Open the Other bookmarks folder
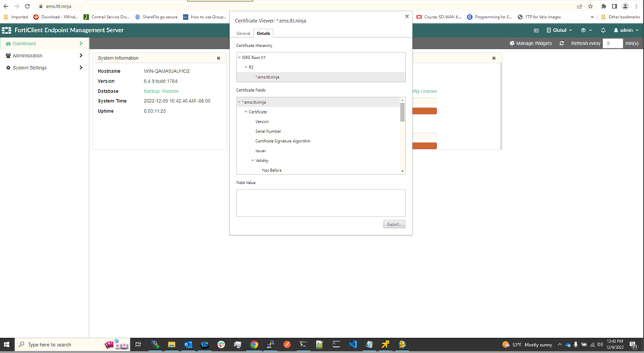 pos(620,17)
